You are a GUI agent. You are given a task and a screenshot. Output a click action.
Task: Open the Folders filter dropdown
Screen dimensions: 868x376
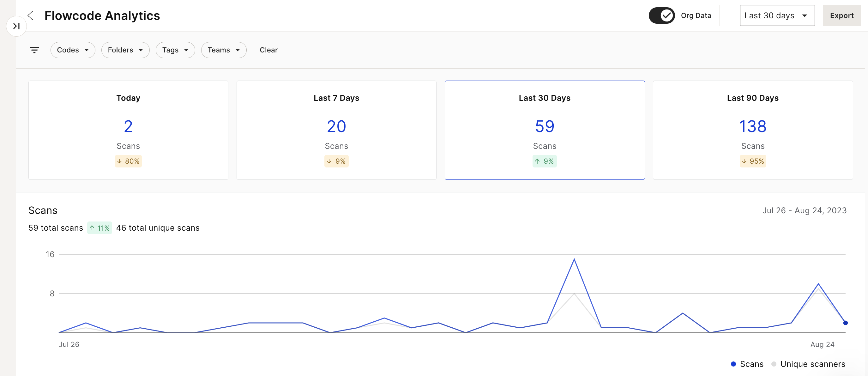[125, 50]
